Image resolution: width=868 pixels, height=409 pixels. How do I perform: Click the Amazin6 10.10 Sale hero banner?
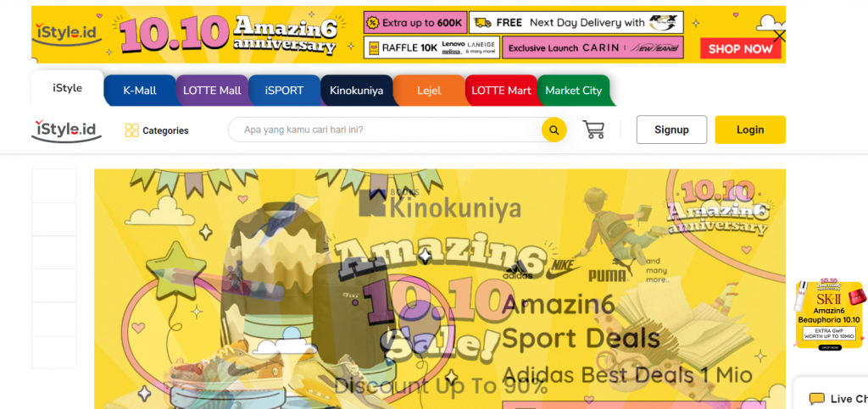point(440,289)
